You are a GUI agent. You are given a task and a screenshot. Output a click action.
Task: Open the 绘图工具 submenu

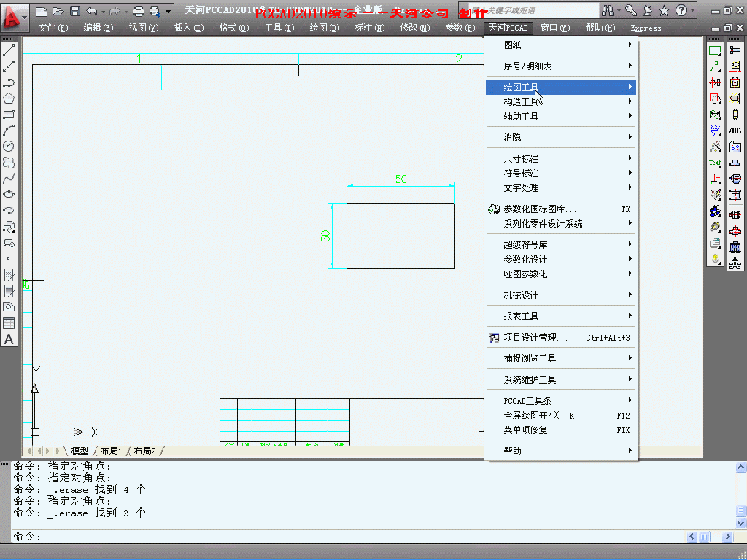561,87
